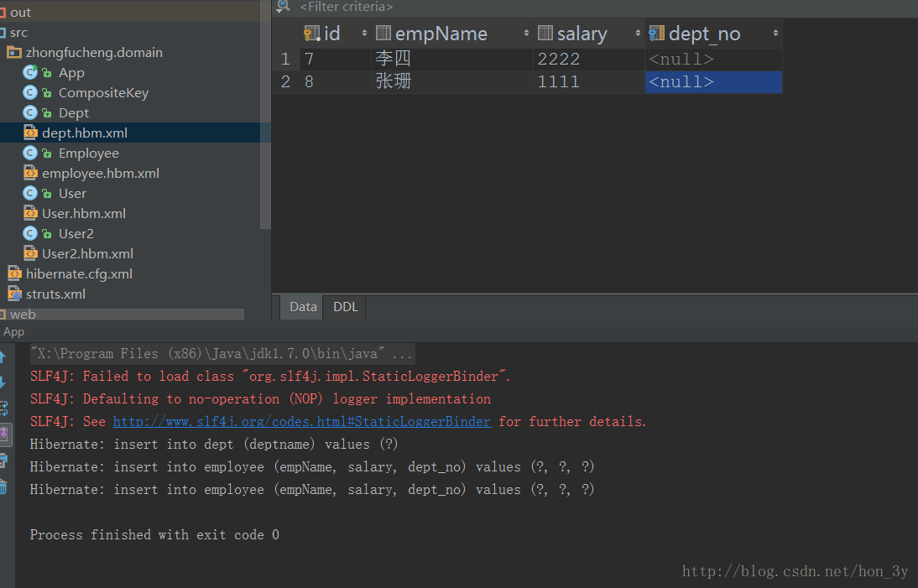Click the print icon in console sidebar
This screenshot has width=918, height=588.
tap(3, 461)
